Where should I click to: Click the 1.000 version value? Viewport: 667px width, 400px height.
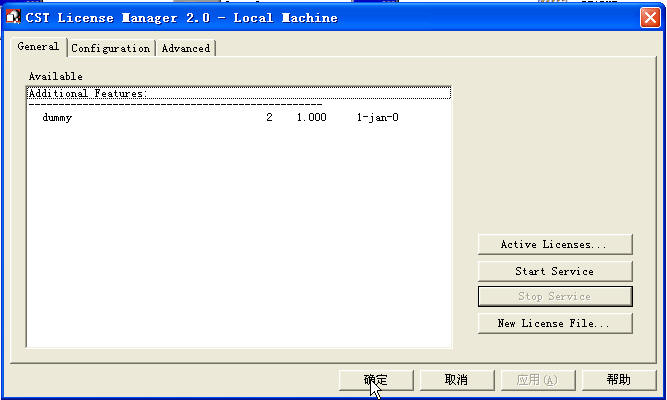coord(311,117)
